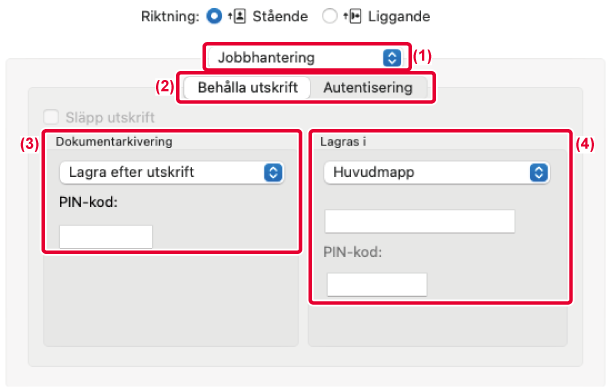606x387 pixels.
Task: Click the landscape orientation icon beside Liggande
Action: pos(352,16)
